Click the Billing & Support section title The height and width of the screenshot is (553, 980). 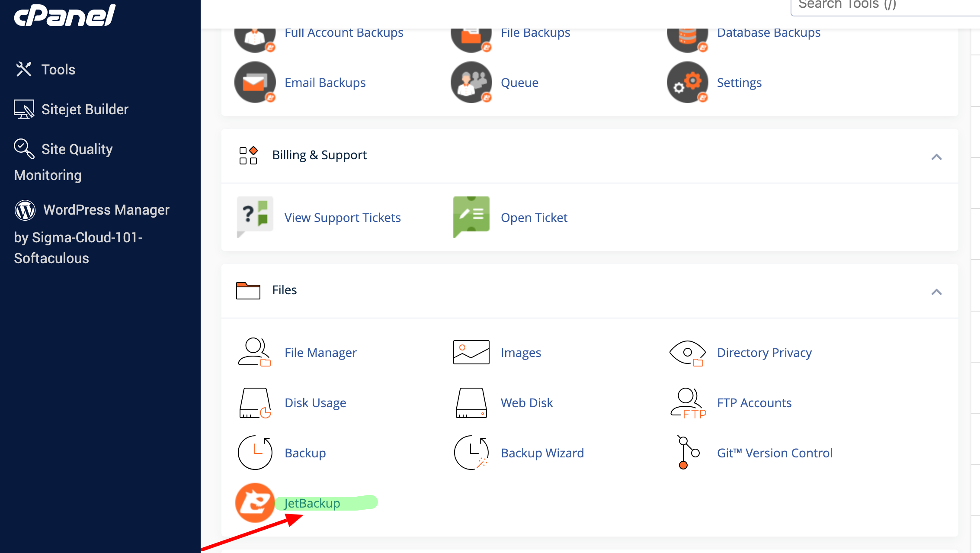pyautogui.click(x=319, y=155)
